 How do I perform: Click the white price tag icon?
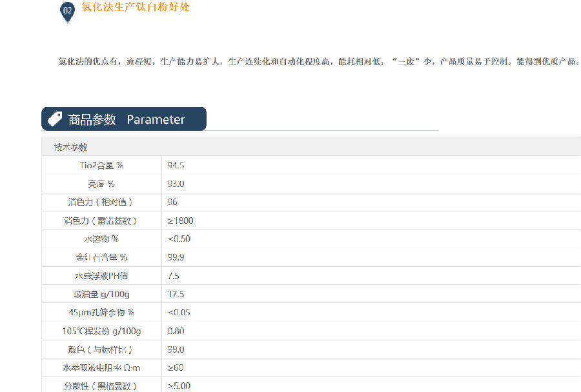(56, 119)
